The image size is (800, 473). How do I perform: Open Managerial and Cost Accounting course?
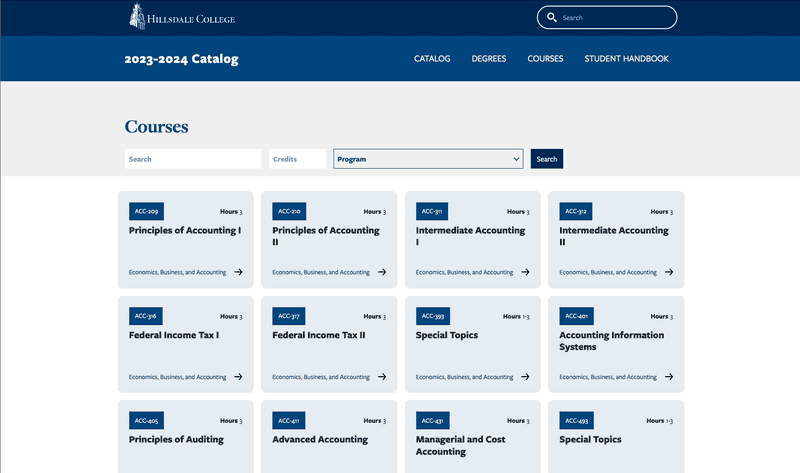point(460,445)
